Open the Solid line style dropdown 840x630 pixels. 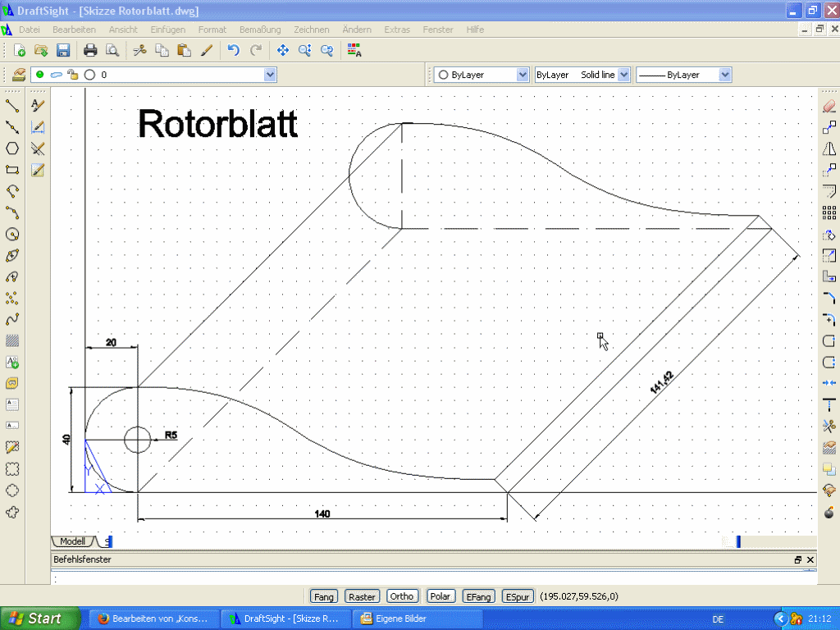coord(624,75)
